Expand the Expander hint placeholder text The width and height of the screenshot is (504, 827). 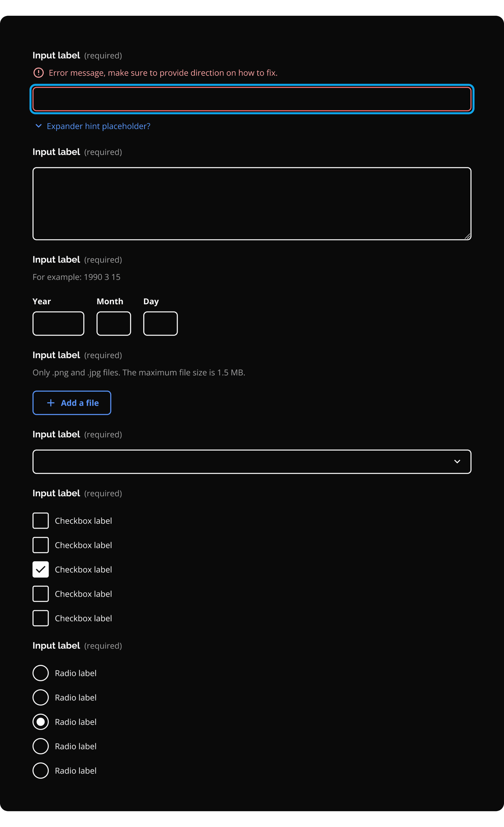click(98, 126)
